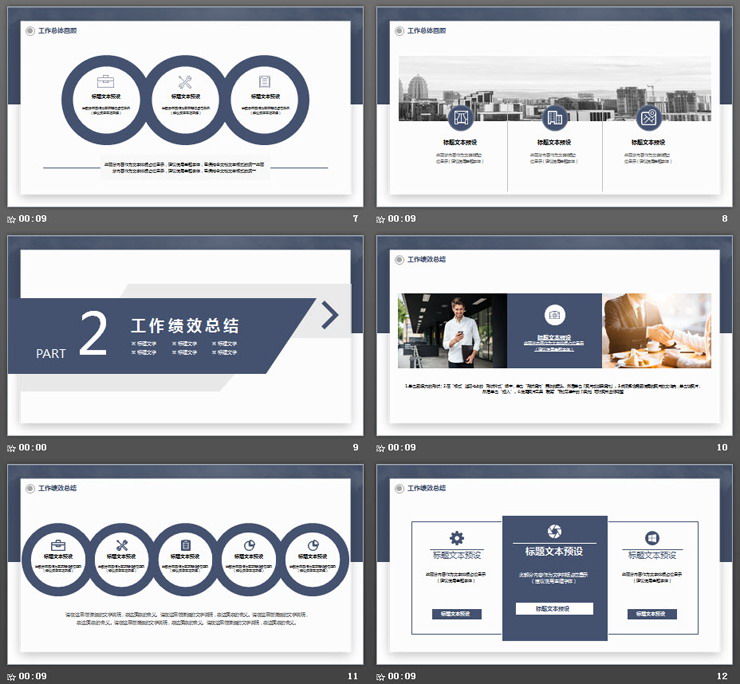
Task: Click the 00:09 timing under slide 8
Action: [402, 219]
